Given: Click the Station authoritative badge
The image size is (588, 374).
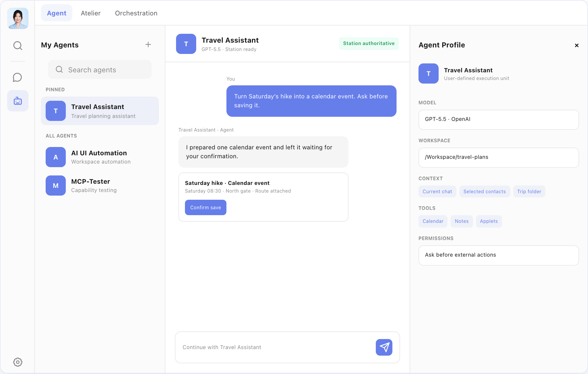Looking at the screenshot, I should pyautogui.click(x=369, y=43).
